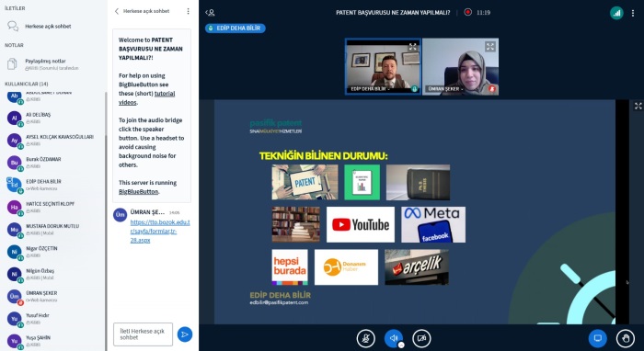Click the edbilir@pasifikpatent.com text on slide

point(279,302)
